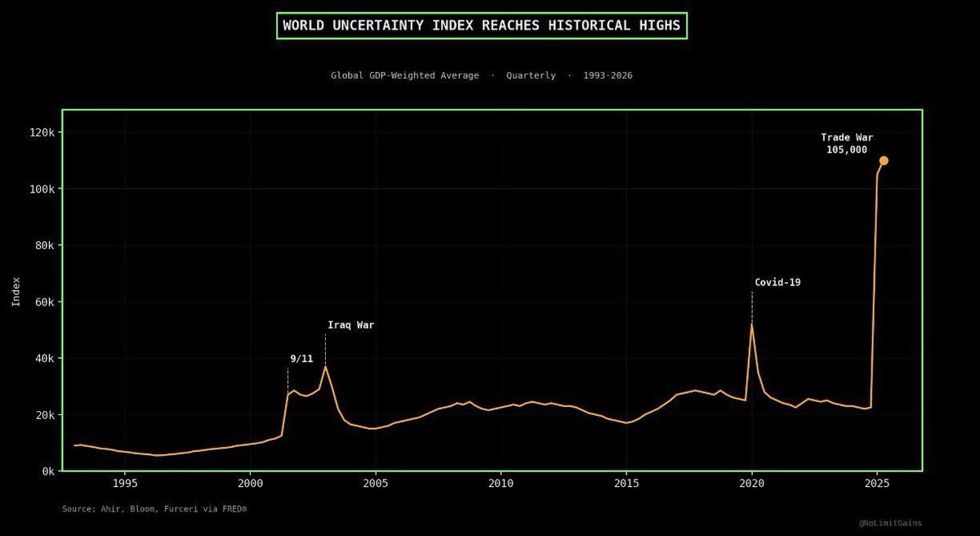Select the Iraq War text label

pos(350,325)
